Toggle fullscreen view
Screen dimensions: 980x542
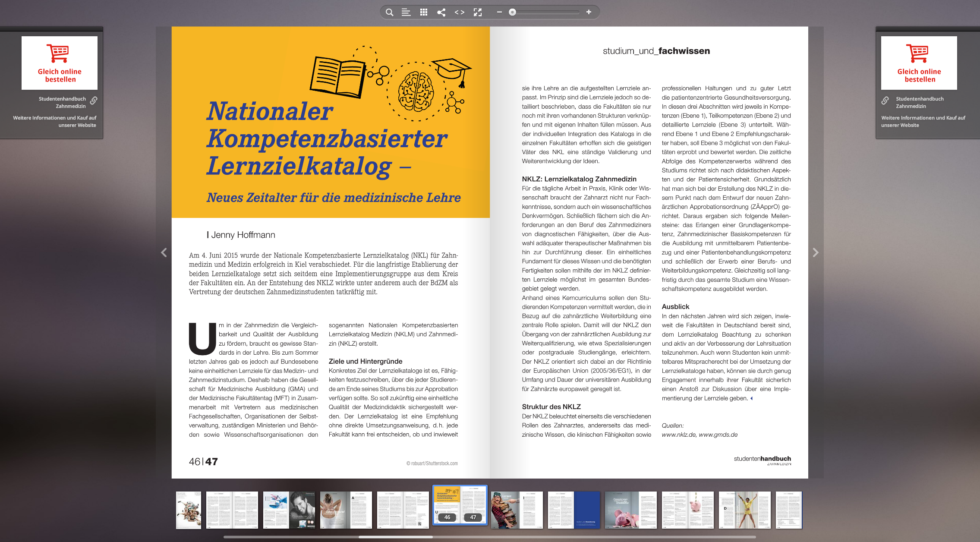tap(478, 12)
